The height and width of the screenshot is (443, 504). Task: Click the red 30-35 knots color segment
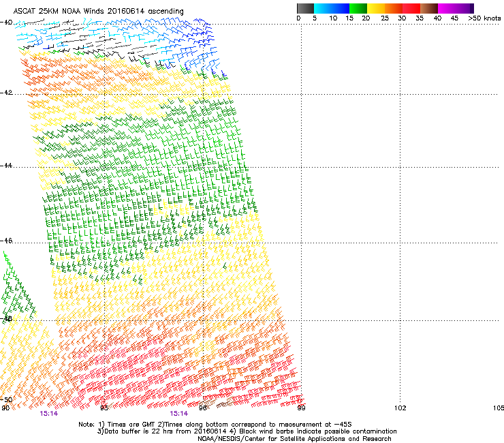pyautogui.click(x=411, y=8)
